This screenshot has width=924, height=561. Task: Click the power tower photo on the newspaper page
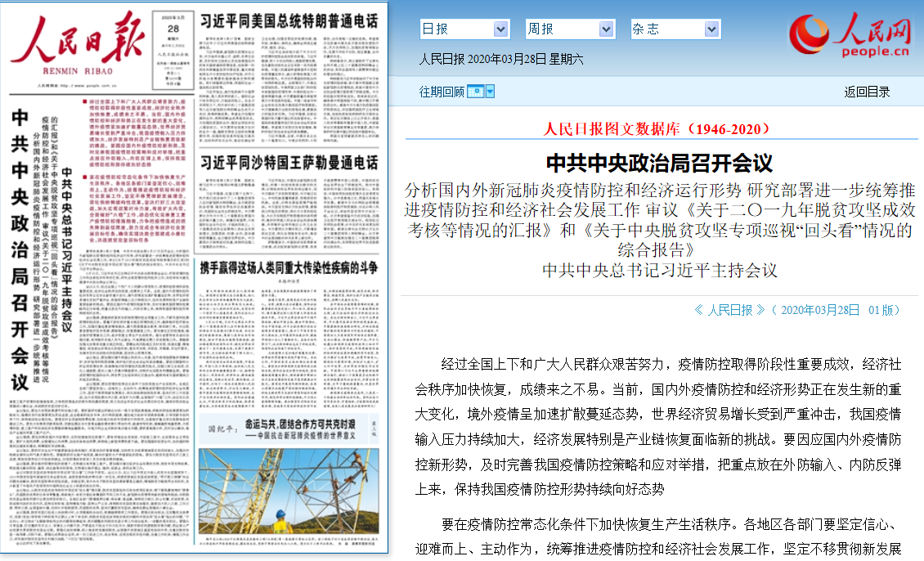click(289, 491)
